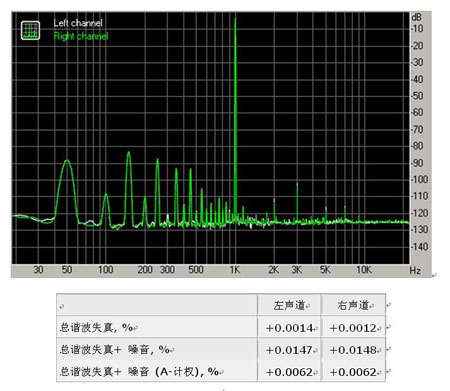Click the +0.0147 left channel cell
This screenshot has width=450, height=391.
tap(289, 350)
